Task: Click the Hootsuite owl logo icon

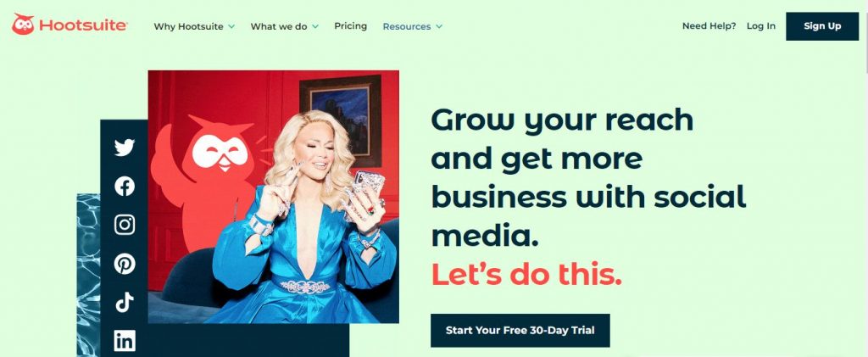Action: pyautogui.click(x=23, y=25)
